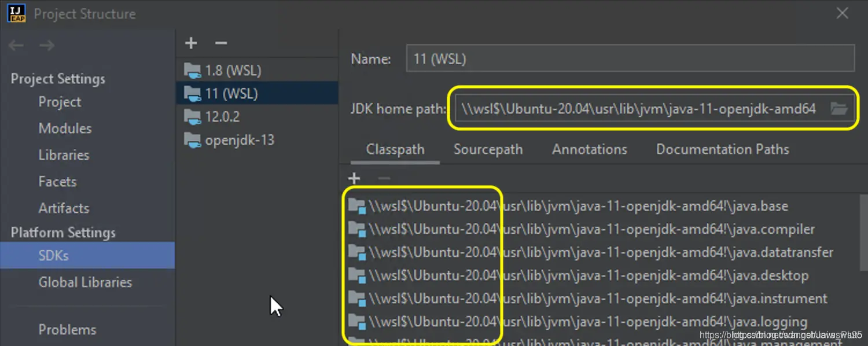Open the Global Libraries page
The image size is (868, 346).
(85, 282)
